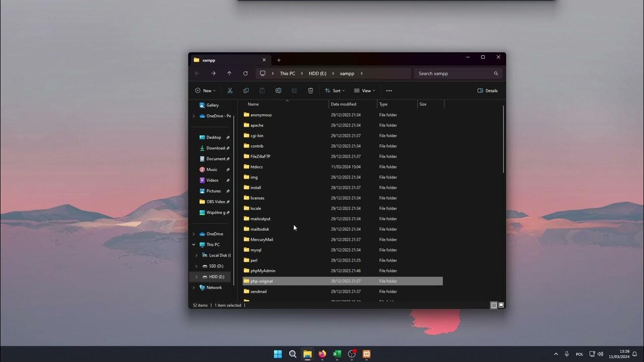The height and width of the screenshot is (362, 644).
Task: Select Local Disk in sidebar
Action: [x=216, y=255]
